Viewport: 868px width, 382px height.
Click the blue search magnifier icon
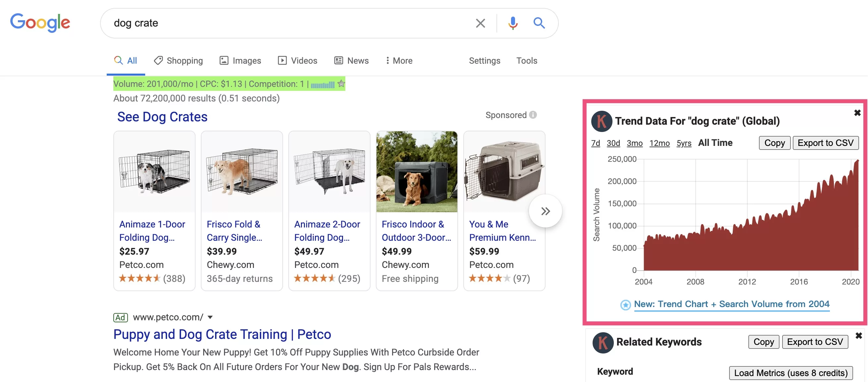(539, 23)
